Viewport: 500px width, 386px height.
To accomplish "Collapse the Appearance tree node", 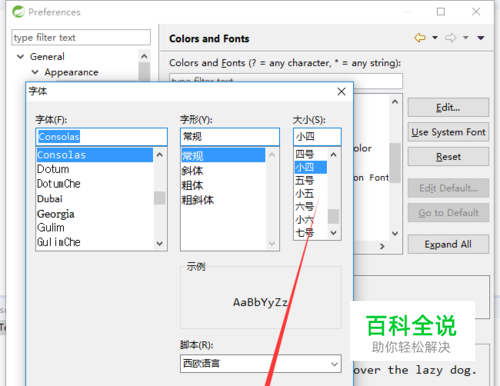I will pos(35,72).
